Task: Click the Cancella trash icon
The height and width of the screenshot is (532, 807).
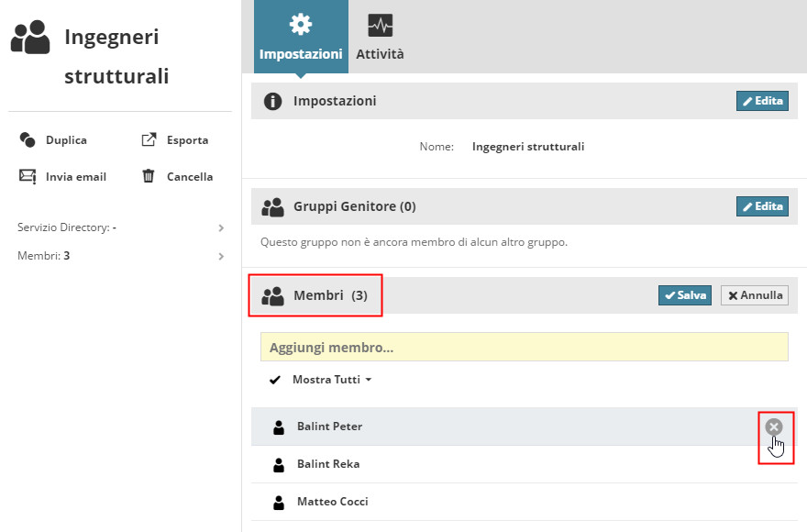Action: (x=149, y=176)
